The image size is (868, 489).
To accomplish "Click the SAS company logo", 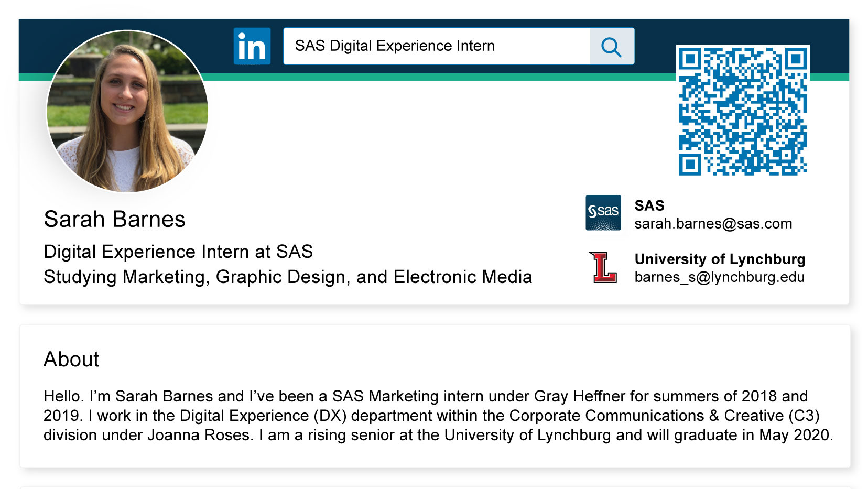I will click(x=603, y=213).
